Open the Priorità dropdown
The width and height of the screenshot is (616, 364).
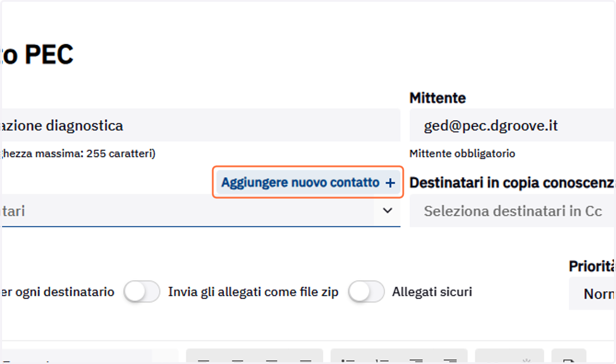(592, 294)
